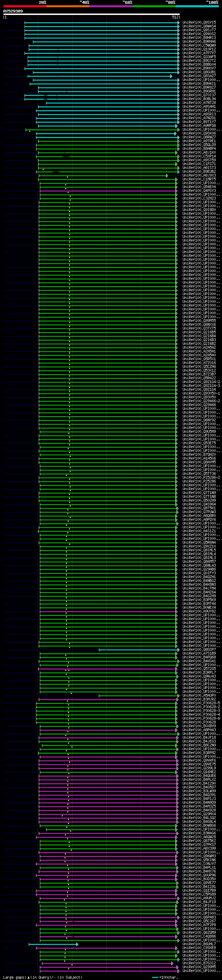Click label UniRef100_Q9SK06
This screenshot has height=980, width=222.
coord(199,133)
